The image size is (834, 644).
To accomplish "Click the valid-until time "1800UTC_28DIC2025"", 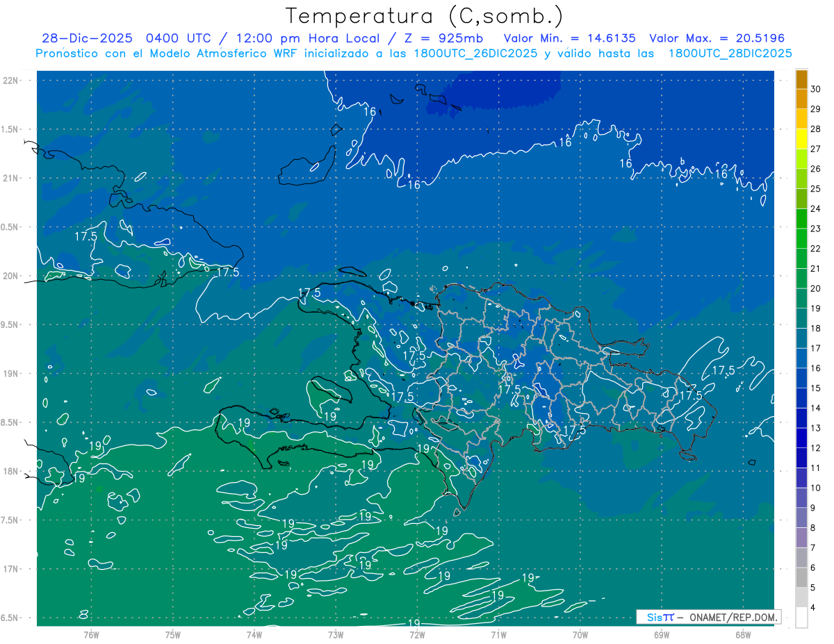I will tap(730, 53).
